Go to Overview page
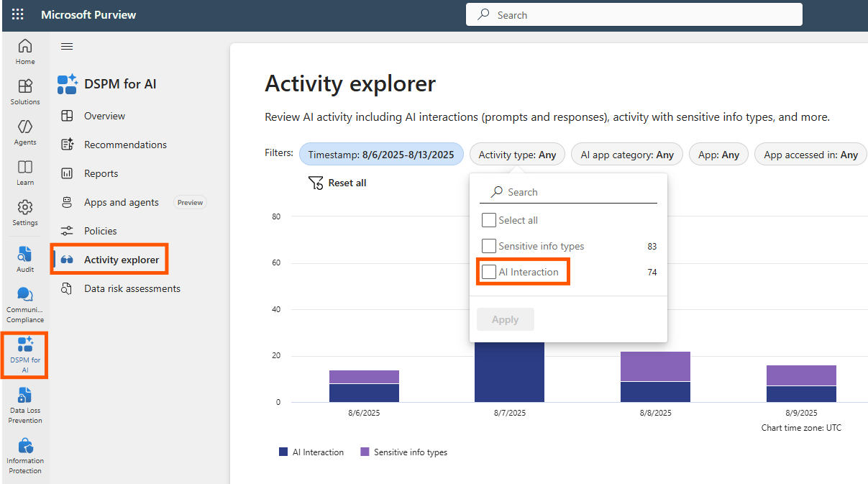868x484 pixels. tap(104, 116)
